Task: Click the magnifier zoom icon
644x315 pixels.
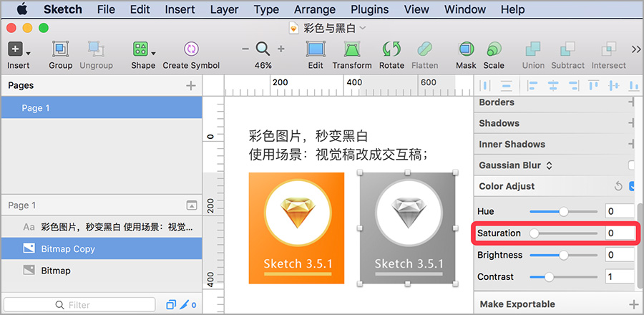Action: pyautogui.click(x=263, y=49)
